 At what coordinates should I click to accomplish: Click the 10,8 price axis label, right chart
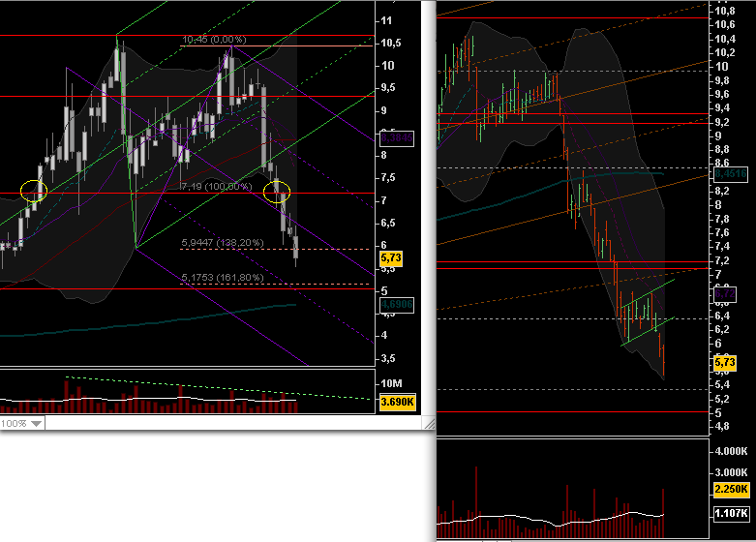[725, 11]
